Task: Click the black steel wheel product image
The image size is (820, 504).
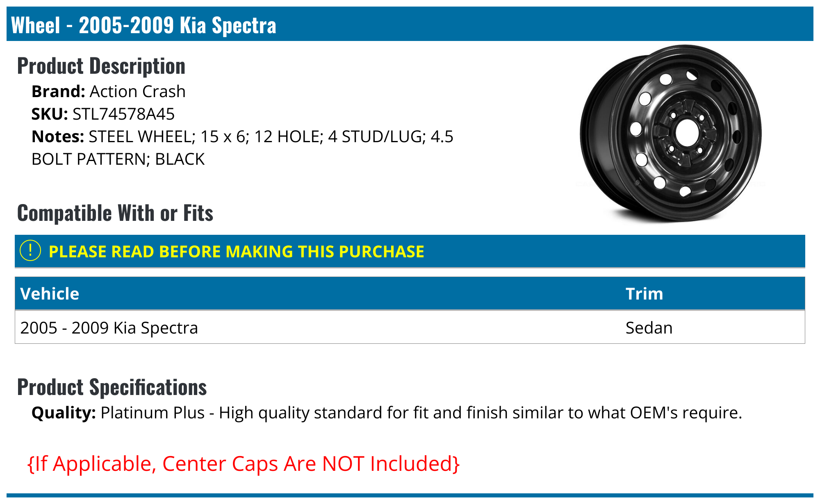Action: 671,134
